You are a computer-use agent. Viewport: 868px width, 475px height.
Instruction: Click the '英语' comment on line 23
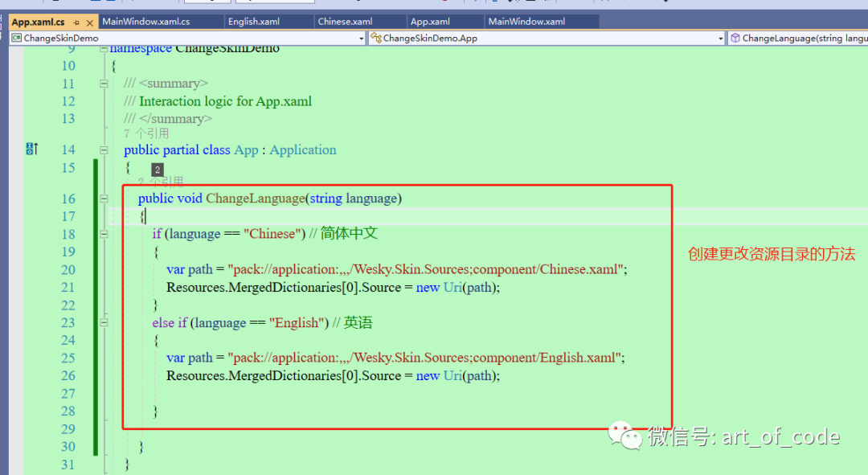click(x=358, y=322)
